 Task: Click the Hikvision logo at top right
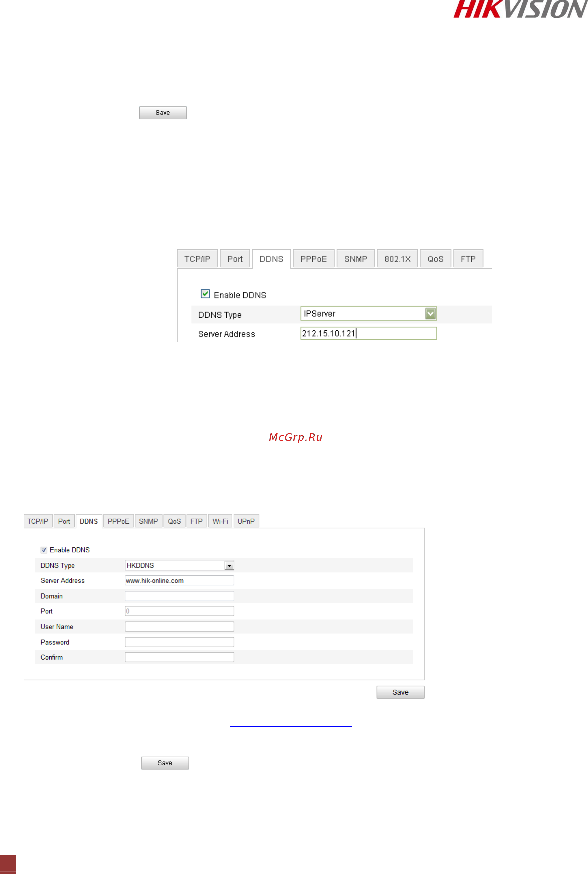pos(521,9)
